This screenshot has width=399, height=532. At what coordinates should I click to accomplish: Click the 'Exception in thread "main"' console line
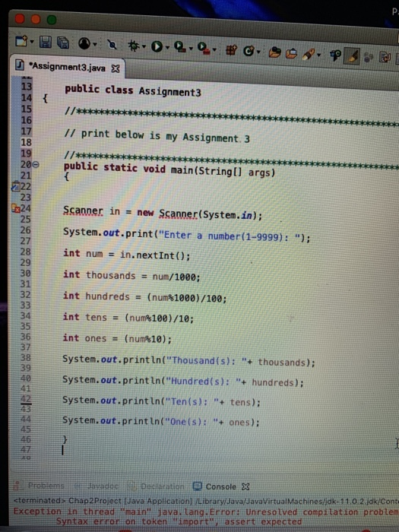click(x=206, y=511)
